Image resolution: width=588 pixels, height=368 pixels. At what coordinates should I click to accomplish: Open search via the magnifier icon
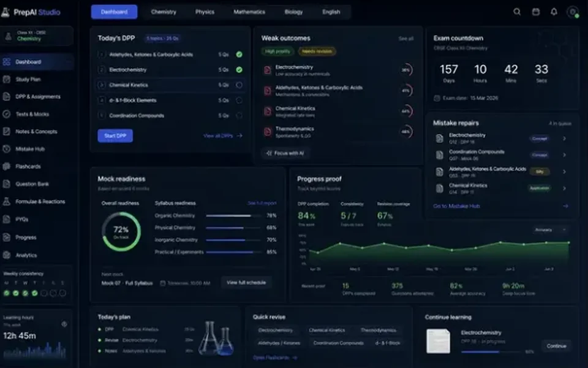tap(517, 12)
